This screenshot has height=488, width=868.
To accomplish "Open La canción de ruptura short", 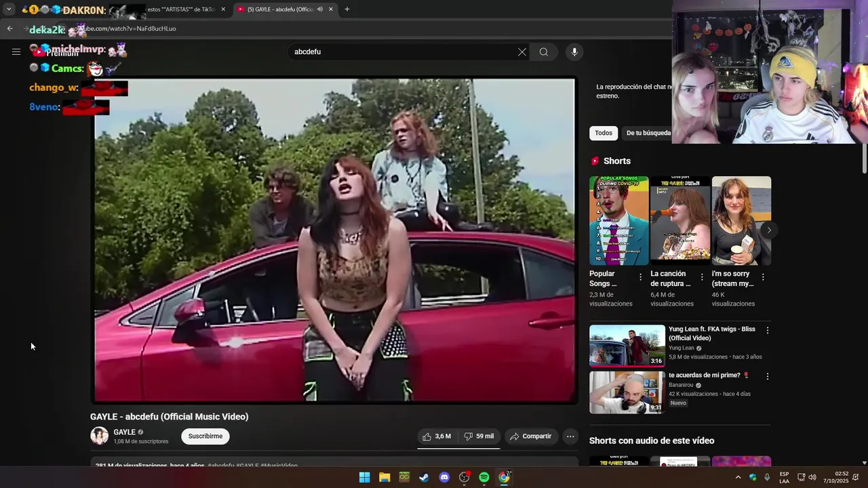I will click(x=680, y=220).
